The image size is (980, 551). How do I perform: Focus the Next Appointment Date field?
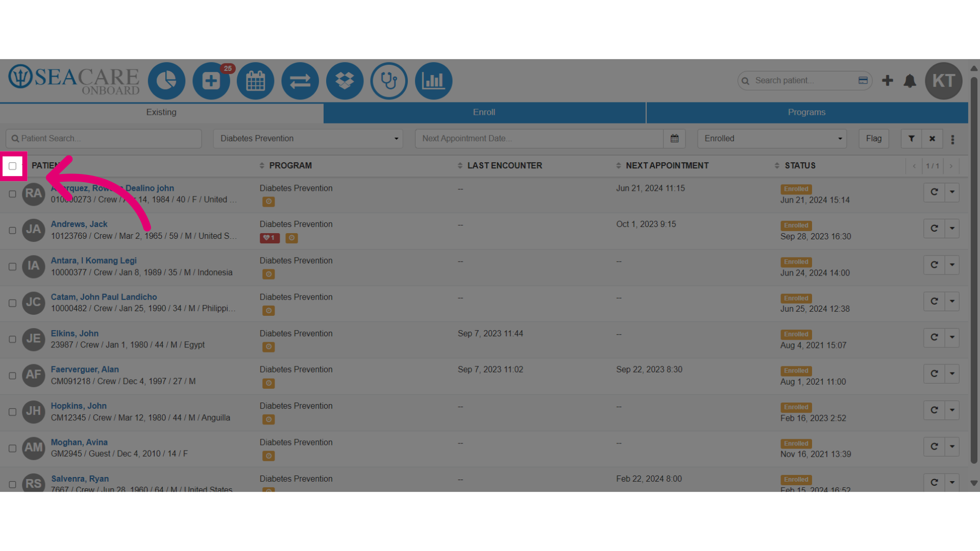coord(539,139)
